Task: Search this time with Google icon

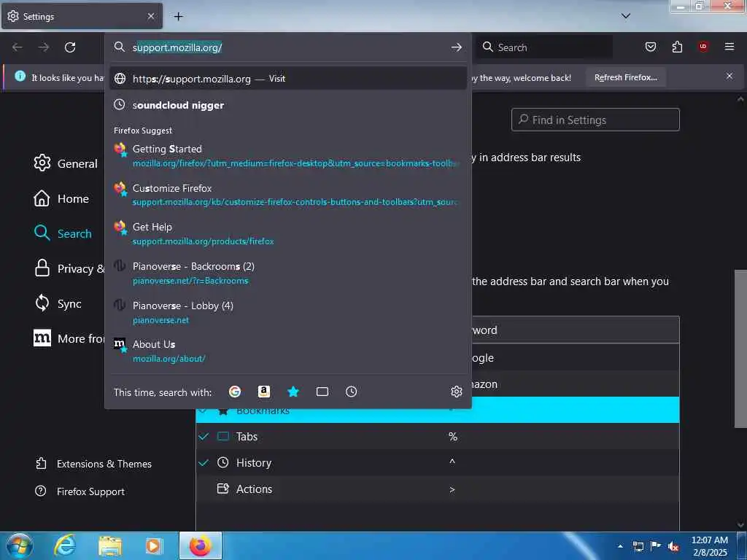Action: 234,392
